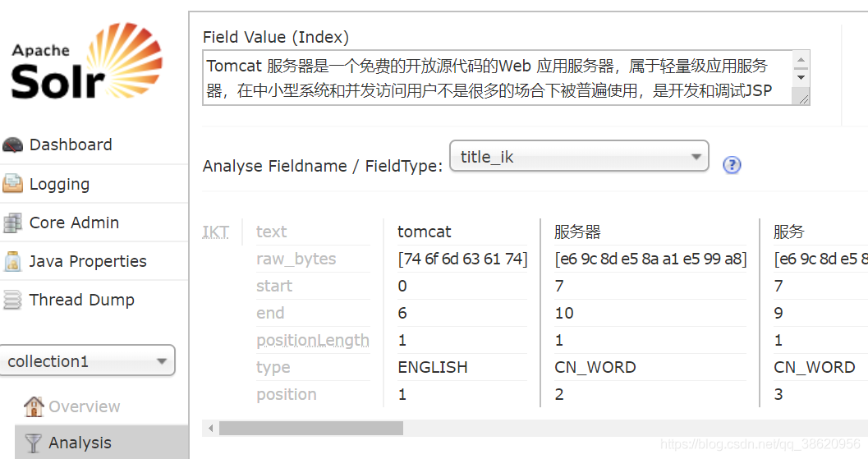Image resolution: width=868 pixels, height=459 pixels.
Task: Click the Apache Solr logo
Action: click(86, 62)
